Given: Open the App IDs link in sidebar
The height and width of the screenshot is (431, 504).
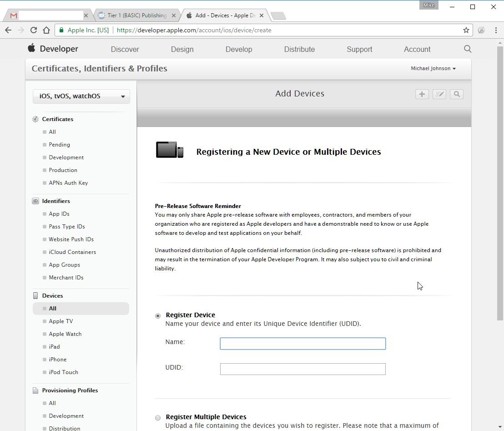Looking at the screenshot, I should (x=59, y=214).
